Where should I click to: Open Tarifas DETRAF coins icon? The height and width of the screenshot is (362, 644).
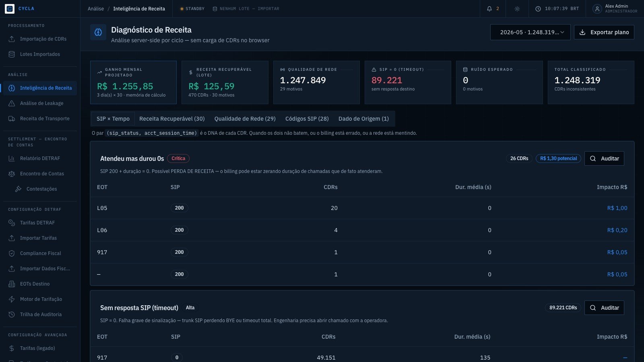[x=12, y=223]
